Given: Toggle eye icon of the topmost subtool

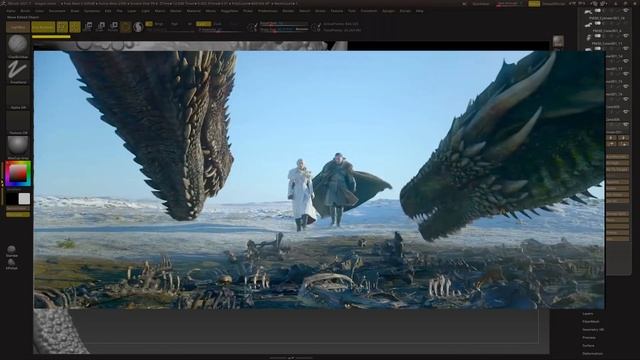Looking at the screenshot, I should pos(627,11).
